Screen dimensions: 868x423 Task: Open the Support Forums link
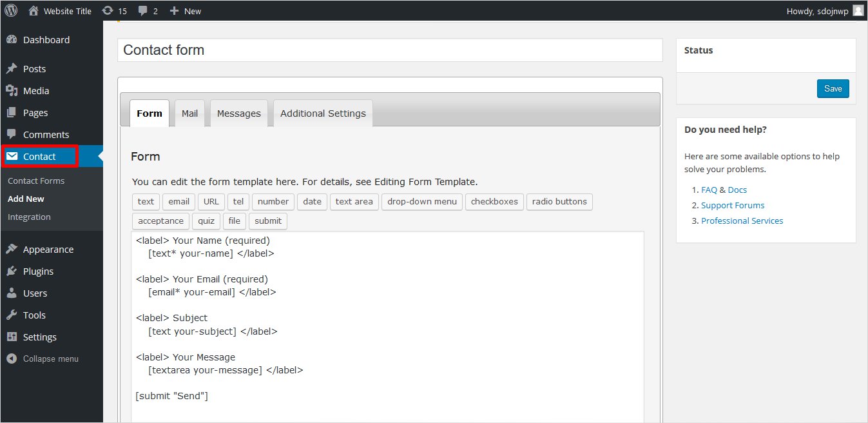click(733, 205)
